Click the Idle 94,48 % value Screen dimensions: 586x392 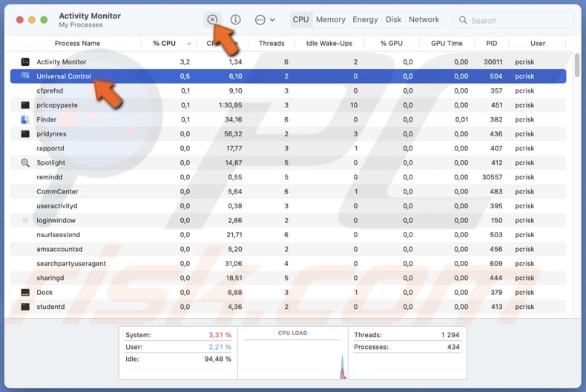coord(218,359)
